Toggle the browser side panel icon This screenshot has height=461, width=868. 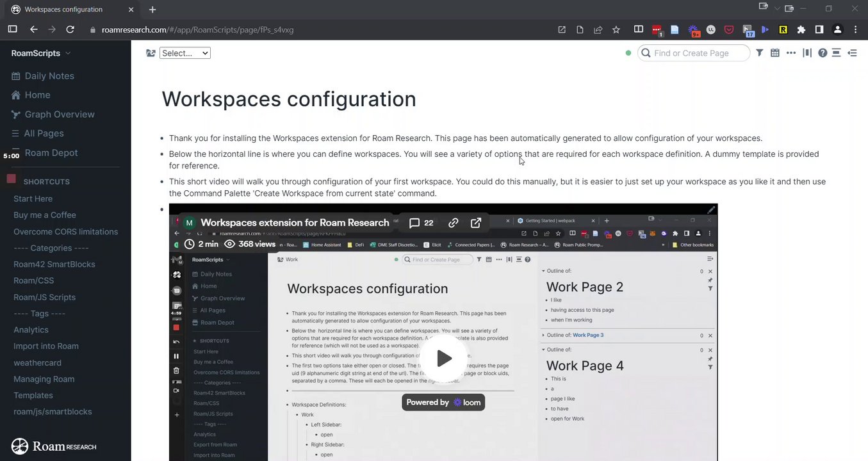819,29
